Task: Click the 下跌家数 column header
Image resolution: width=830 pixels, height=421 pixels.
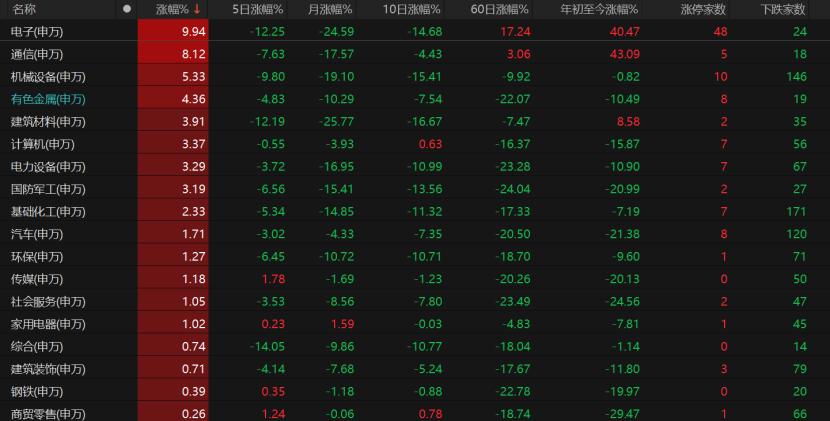Action: [x=783, y=9]
